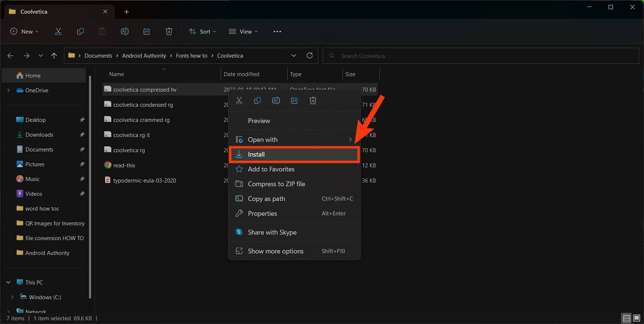Viewport: 644px width, 324px height.
Task: Go up one folder with the up arrow
Action: (54, 55)
